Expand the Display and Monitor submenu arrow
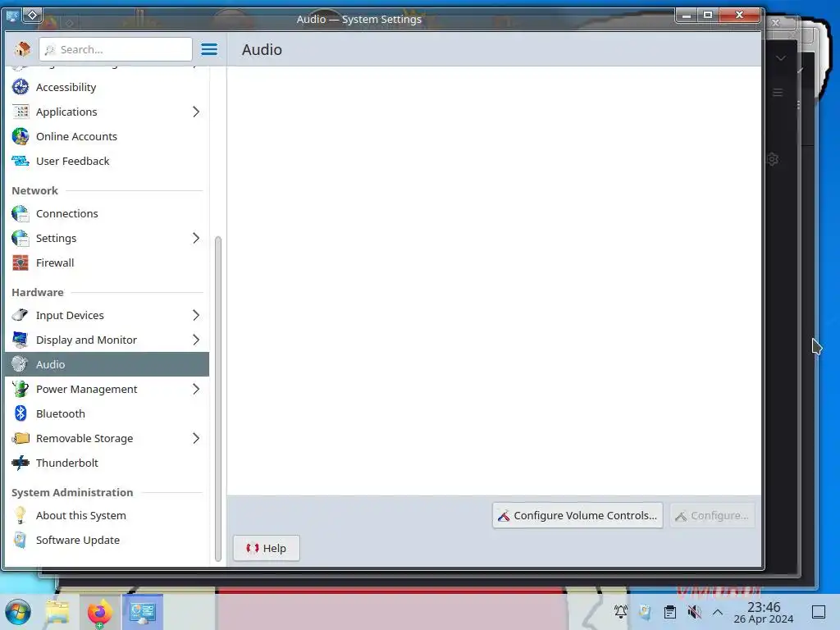 (196, 340)
